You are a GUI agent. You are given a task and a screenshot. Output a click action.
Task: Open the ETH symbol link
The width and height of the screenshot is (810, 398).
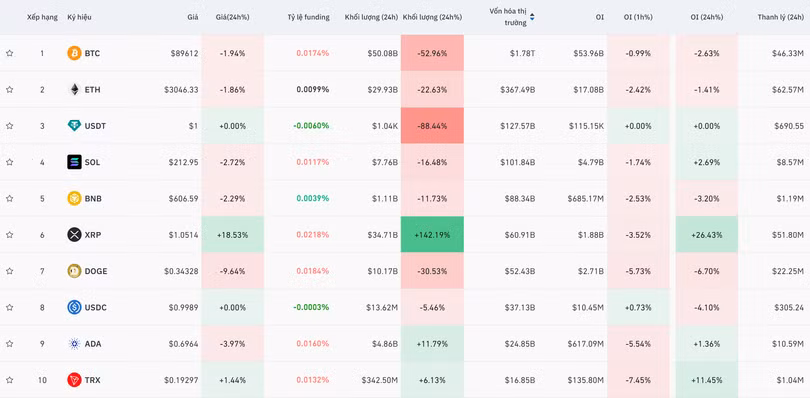point(92,89)
